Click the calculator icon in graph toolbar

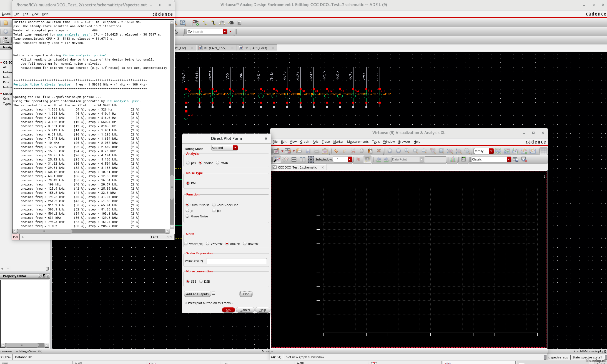tap(463, 159)
